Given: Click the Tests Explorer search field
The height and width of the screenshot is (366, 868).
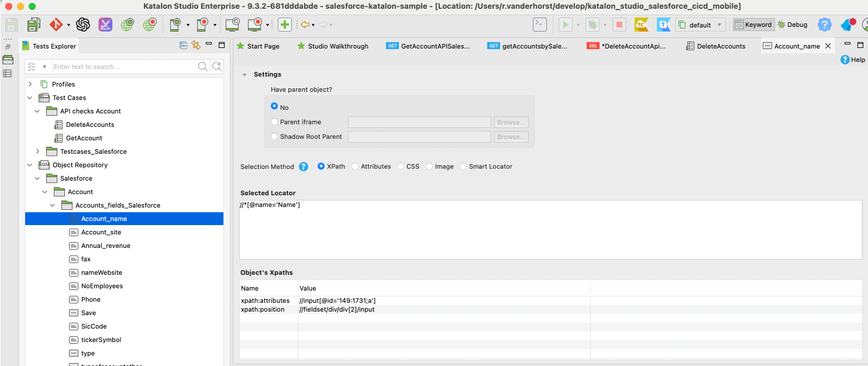Looking at the screenshot, I should pos(125,67).
